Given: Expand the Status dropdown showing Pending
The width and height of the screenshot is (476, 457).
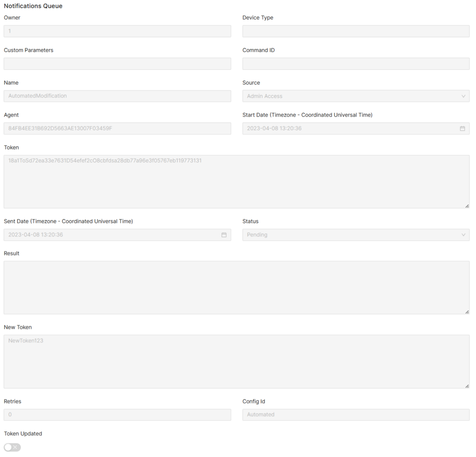Looking at the screenshot, I should 356,235.
